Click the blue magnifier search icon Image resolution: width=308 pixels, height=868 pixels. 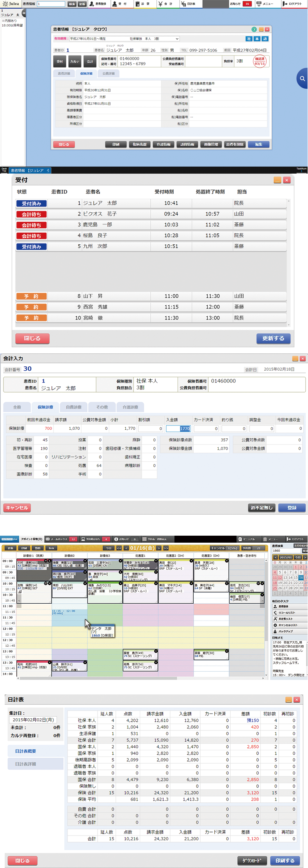(302, 79)
